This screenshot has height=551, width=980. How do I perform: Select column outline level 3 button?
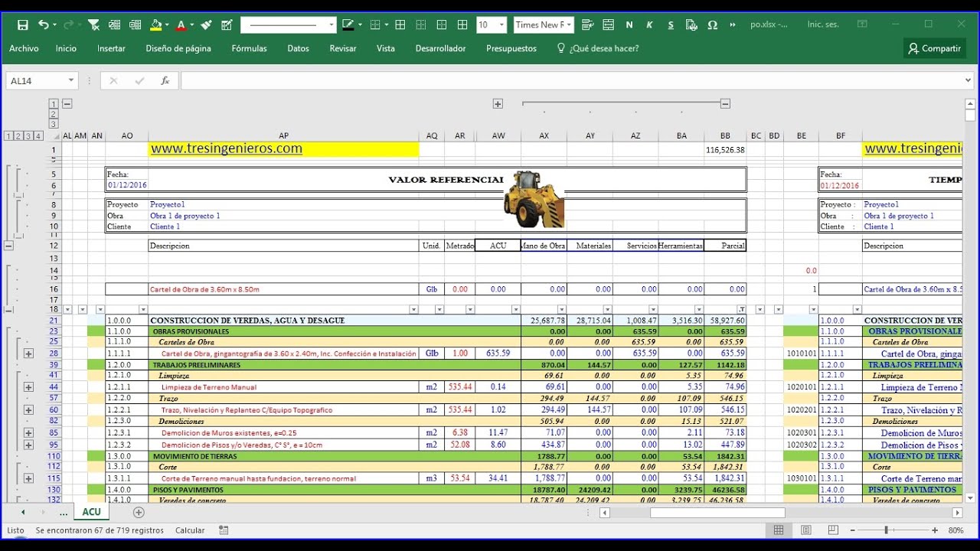pos(53,123)
